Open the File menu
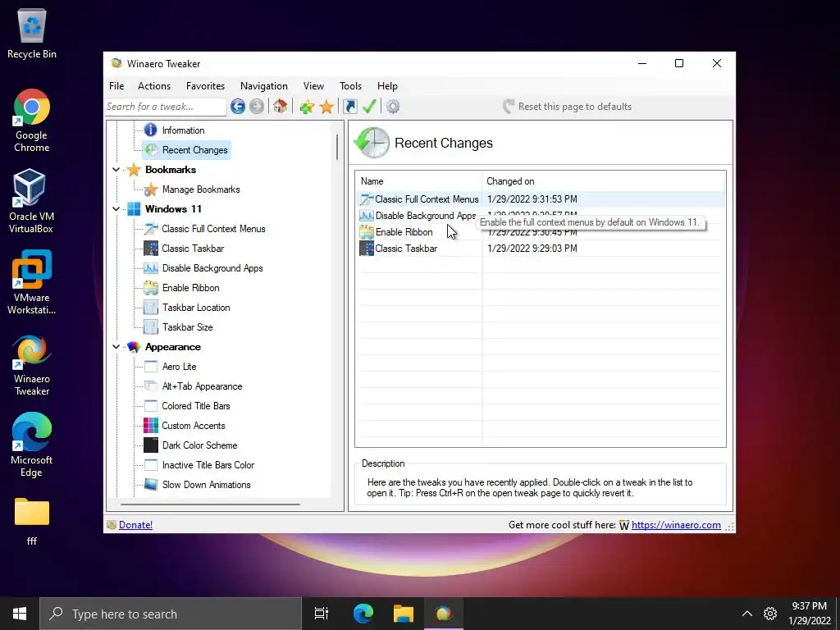Image resolution: width=840 pixels, height=630 pixels. pos(116,85)
